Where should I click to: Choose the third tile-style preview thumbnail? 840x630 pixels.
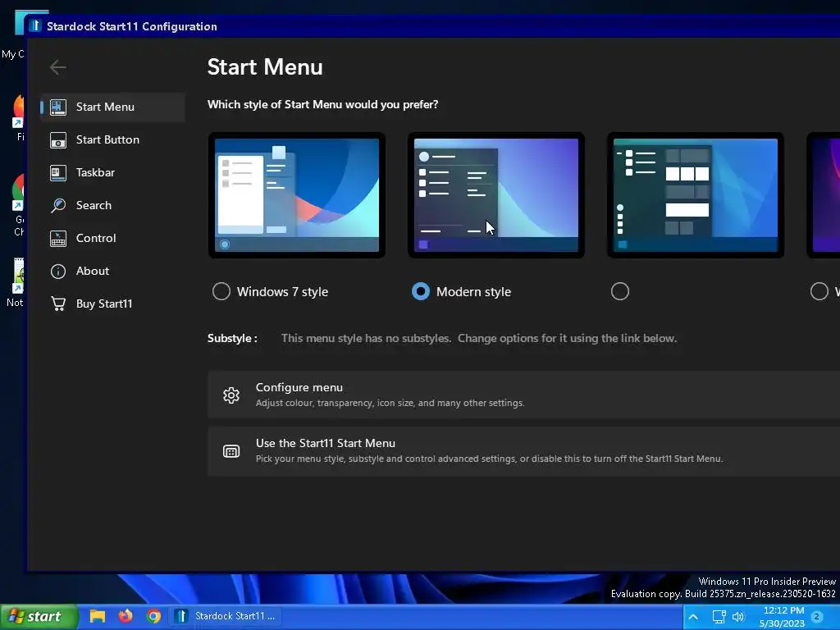(x=696, y=195)
